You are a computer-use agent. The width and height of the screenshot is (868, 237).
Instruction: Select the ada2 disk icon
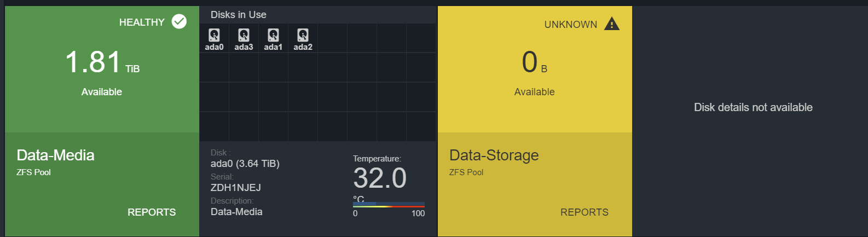(303, 35)
